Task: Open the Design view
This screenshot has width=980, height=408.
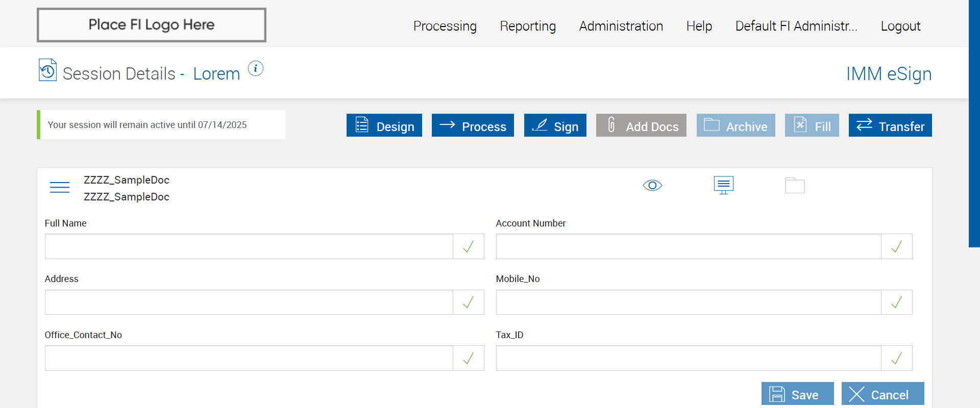Action: [384, 125]
